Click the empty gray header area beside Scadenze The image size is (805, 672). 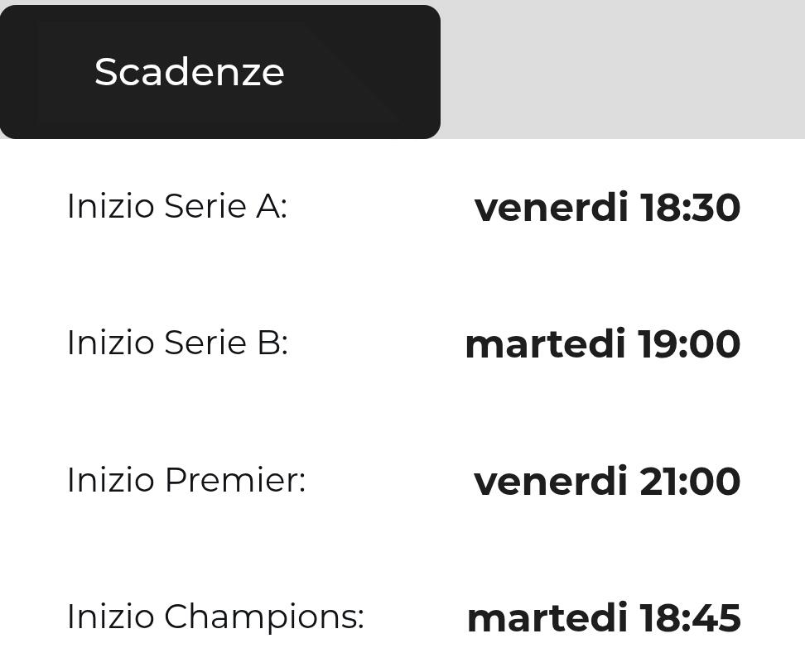coord(621,70)
